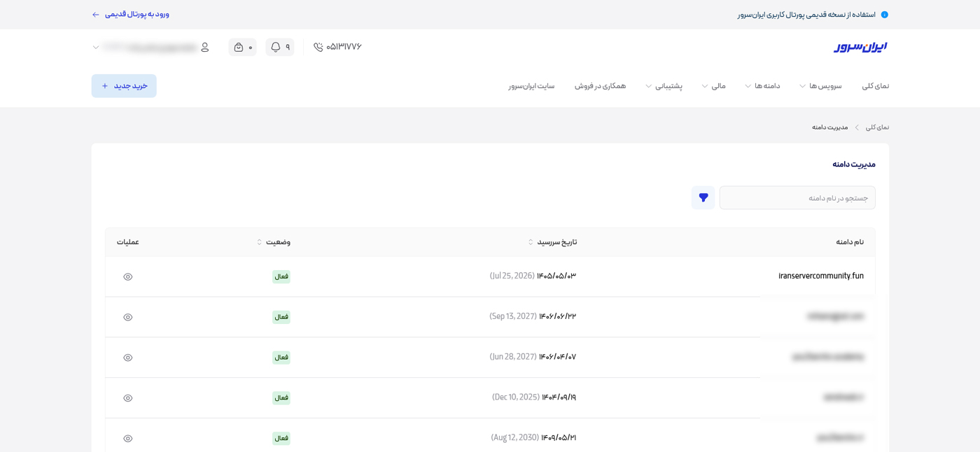Click eye icon for domain expiring Sep 13, 2027
Viewport: 980px width, 452px height.
coord(128,318)
